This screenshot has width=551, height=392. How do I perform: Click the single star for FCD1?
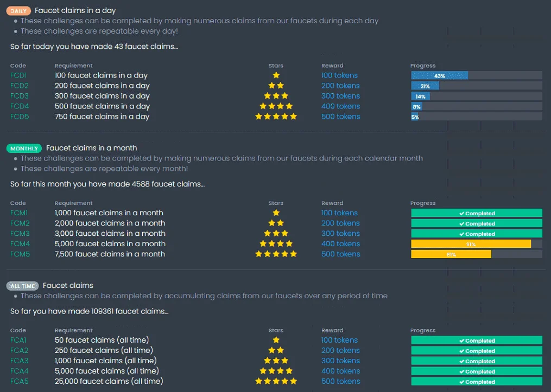(x=276, y=75)
